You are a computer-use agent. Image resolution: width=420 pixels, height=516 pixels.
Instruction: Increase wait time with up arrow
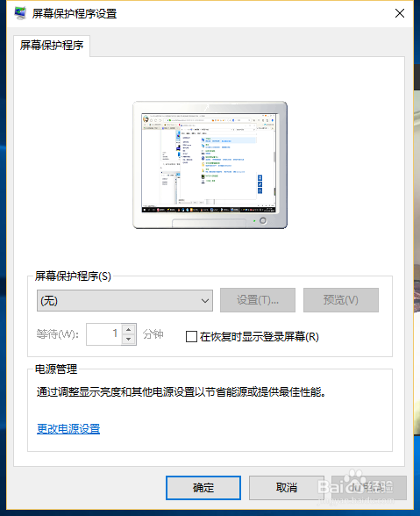[129, 329]
